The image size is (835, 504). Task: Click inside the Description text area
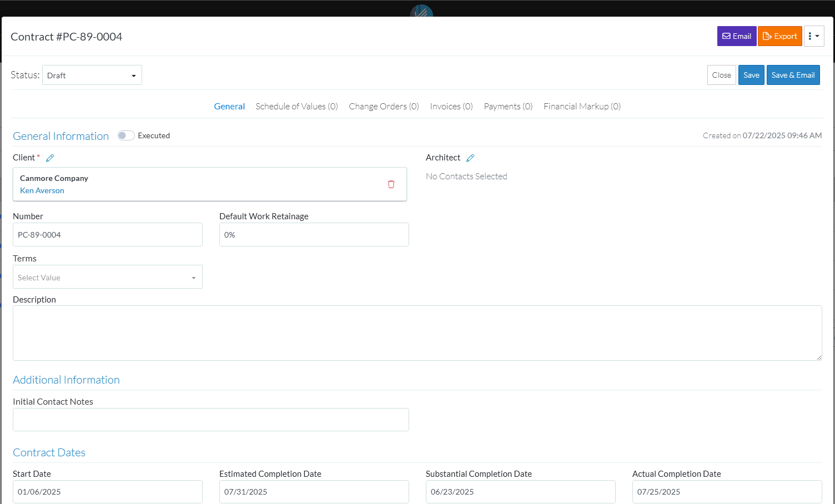click(x=417, y=333)
